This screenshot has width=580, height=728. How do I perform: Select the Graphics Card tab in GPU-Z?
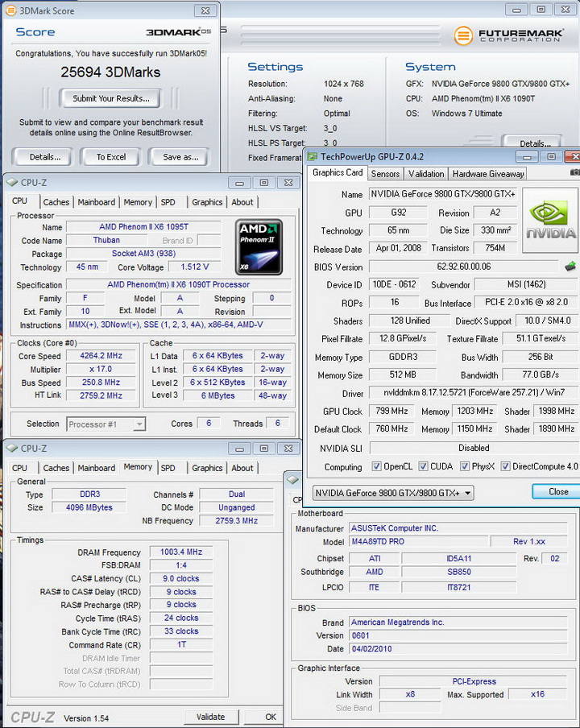[338, 172]
